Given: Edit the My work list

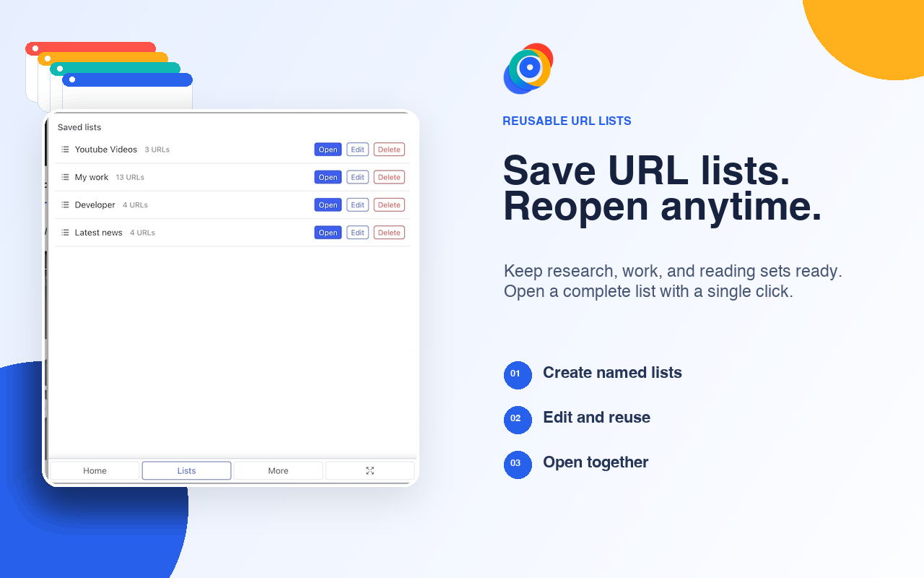Looking at the screenshot, I should [357, 177].
